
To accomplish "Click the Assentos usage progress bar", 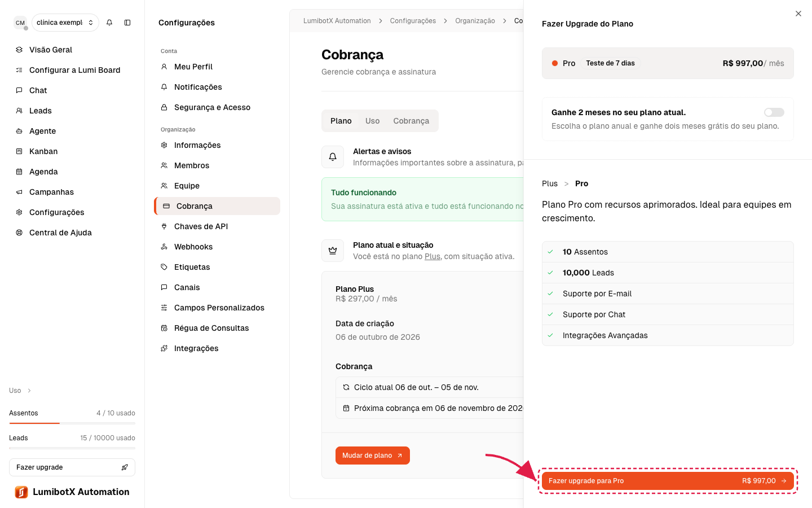I will tap(72, 423).
